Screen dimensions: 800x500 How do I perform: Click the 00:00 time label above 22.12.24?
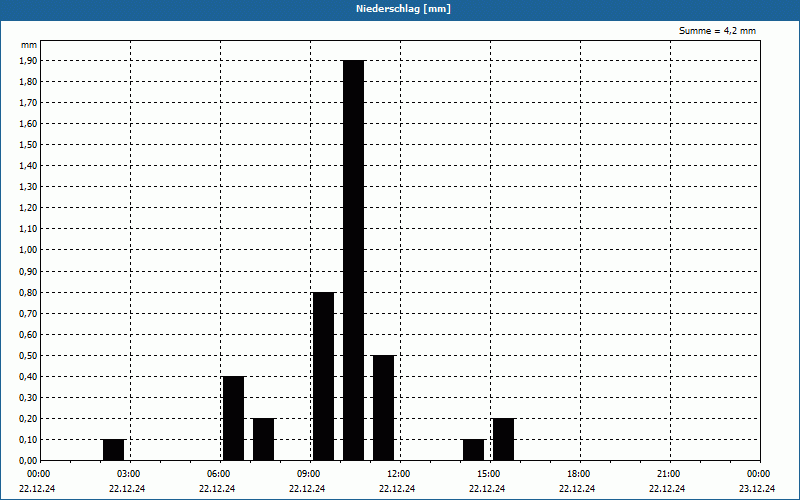point(39,474)
